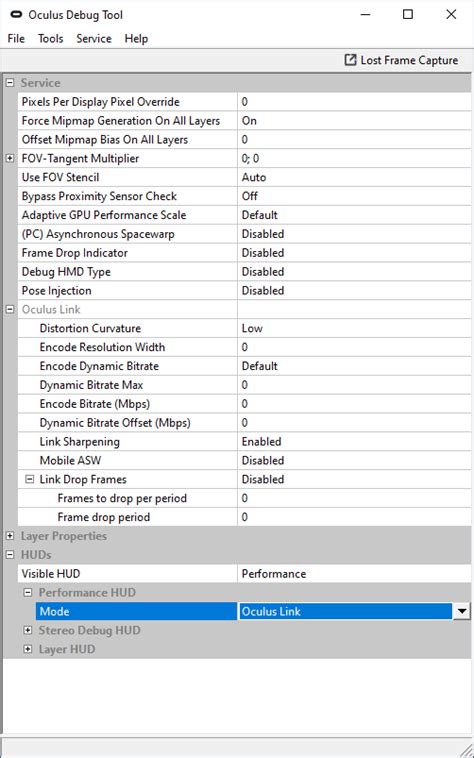Click the Lost Frame Capture button

click(402, 60)
